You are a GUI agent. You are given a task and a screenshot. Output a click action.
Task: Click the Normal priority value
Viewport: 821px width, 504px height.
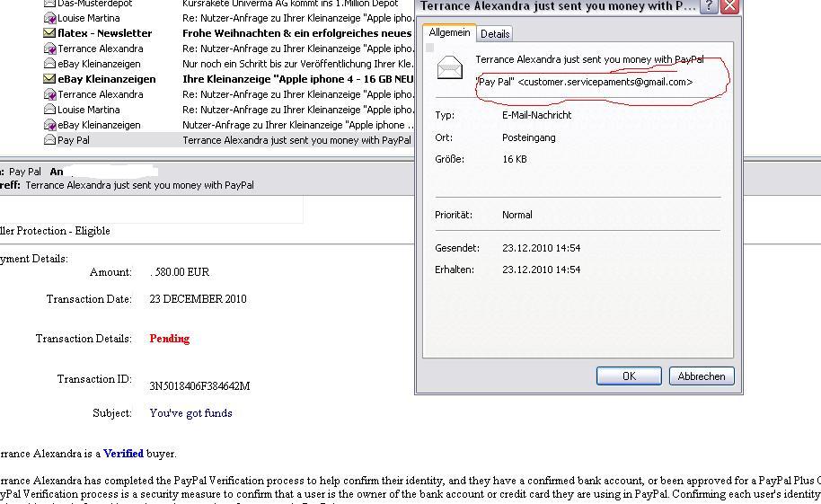click(x=516, y=215)
